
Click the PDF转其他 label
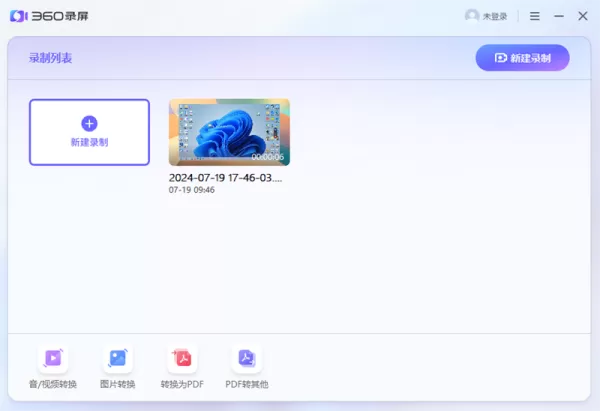tap(247, 384)
